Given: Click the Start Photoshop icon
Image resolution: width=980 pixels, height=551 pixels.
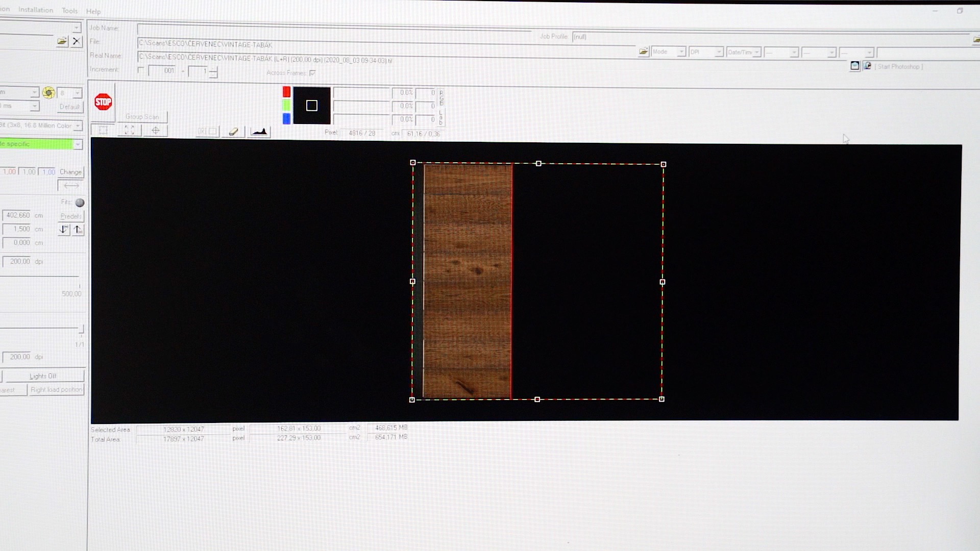Looking at the screenshot, I should (x=867, y=66).
